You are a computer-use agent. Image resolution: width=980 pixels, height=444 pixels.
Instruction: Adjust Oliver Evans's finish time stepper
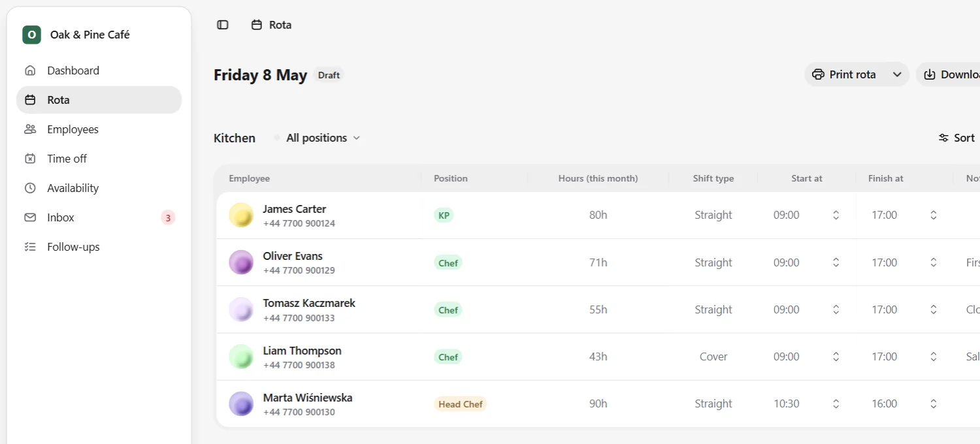tap(934, 262)
